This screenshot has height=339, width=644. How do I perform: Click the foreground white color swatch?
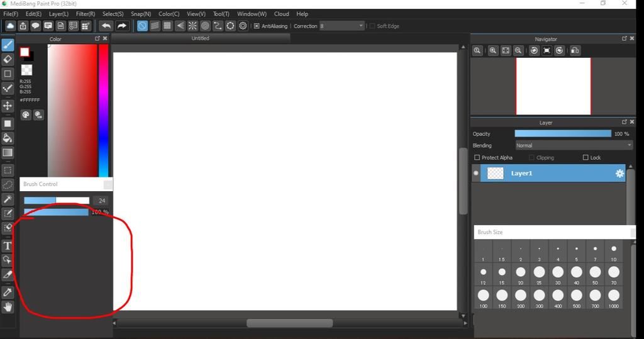click(x=25, y=52)
